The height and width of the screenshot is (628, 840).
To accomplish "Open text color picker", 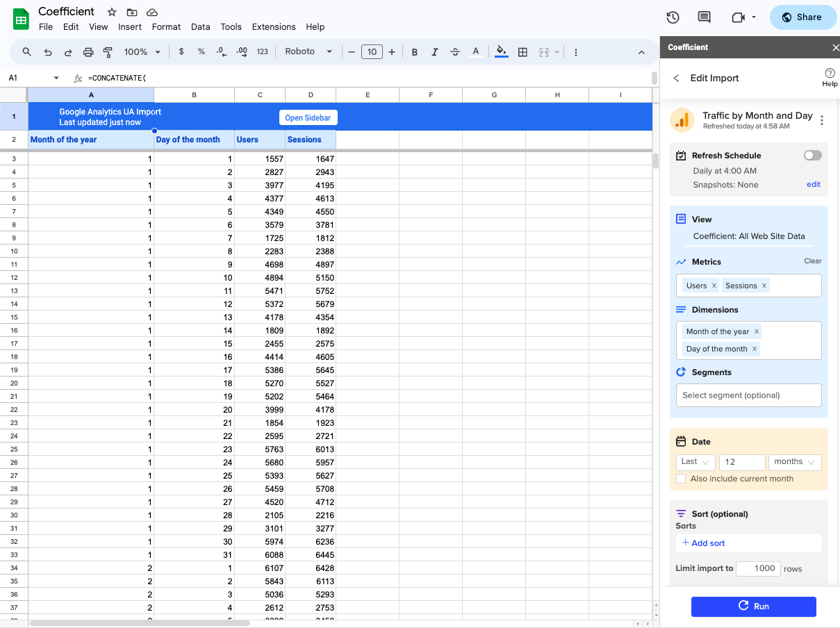I will point(476,52).
